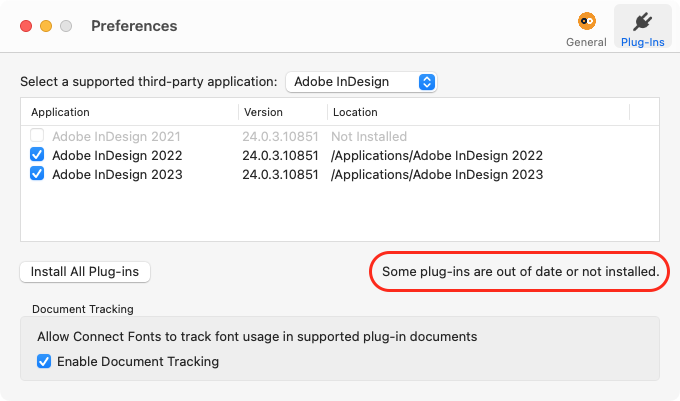The image size is (680, 401).
Task: Click the /Applications/Adobe InDesign 2023 location
Action: coord(437,174)
